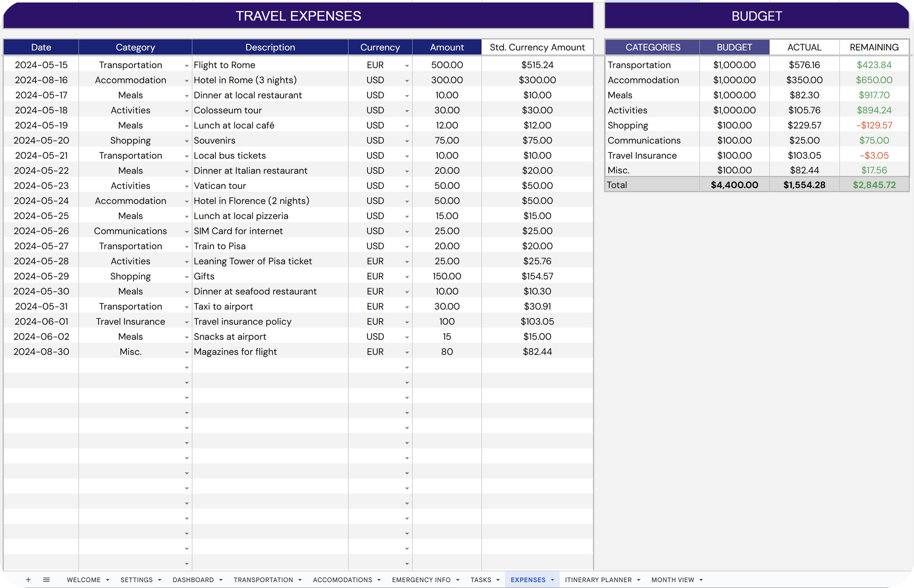Screen dimensions: 914x588
Task: Go to the EMERGENCY INFO tab
Action: pos(421,580)
